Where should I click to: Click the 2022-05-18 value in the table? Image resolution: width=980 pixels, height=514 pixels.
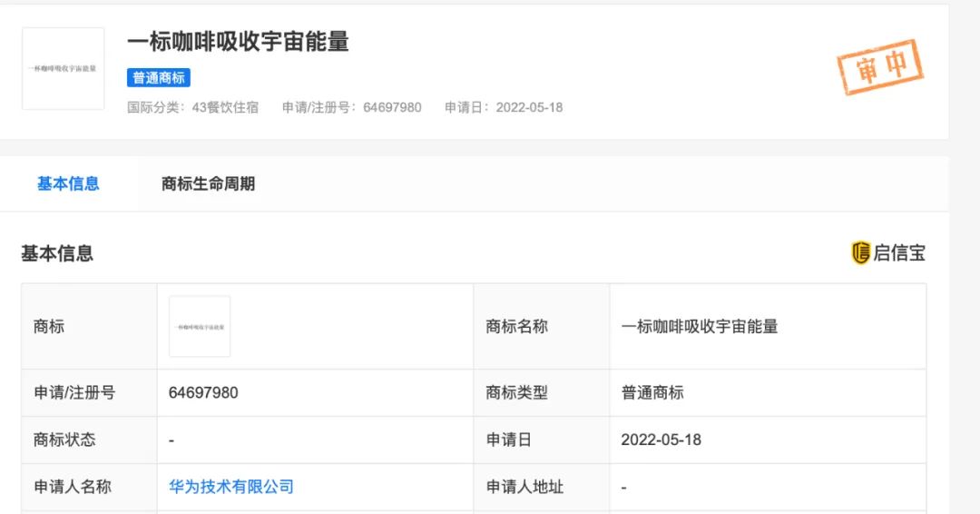(661, 440)
